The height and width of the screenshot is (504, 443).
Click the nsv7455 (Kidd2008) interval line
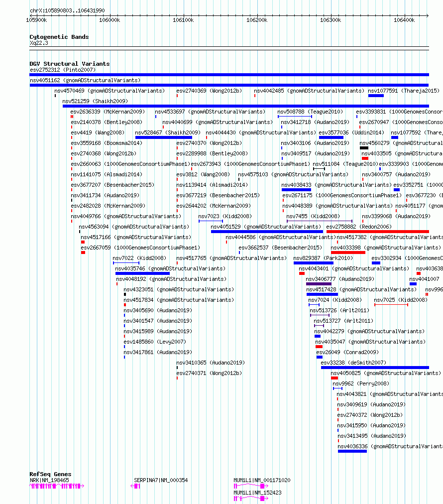tap(320, 221)
